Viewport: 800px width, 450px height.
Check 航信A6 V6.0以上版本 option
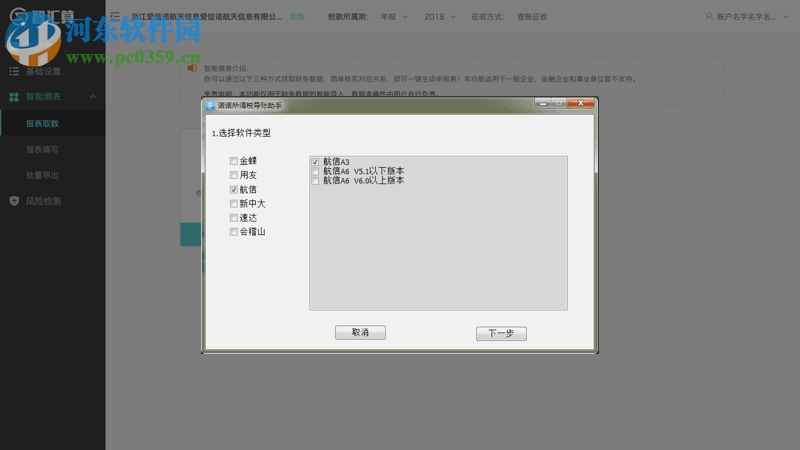click(x=315, y=181)
